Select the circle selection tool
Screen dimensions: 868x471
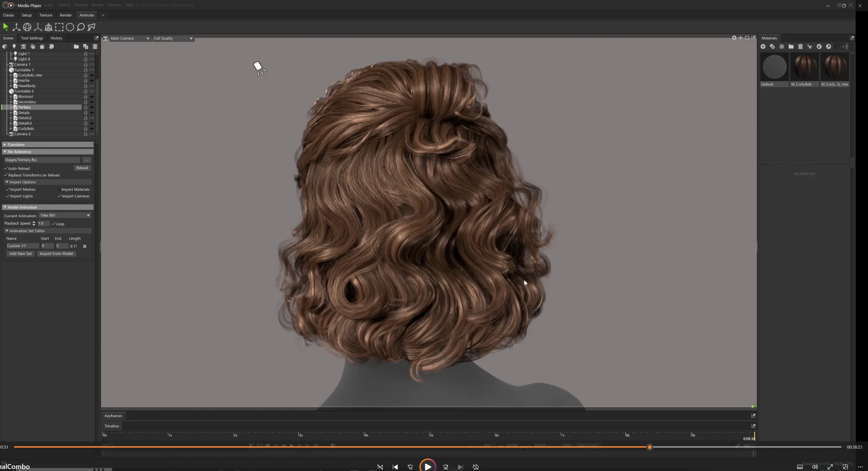tap(70, 27)
